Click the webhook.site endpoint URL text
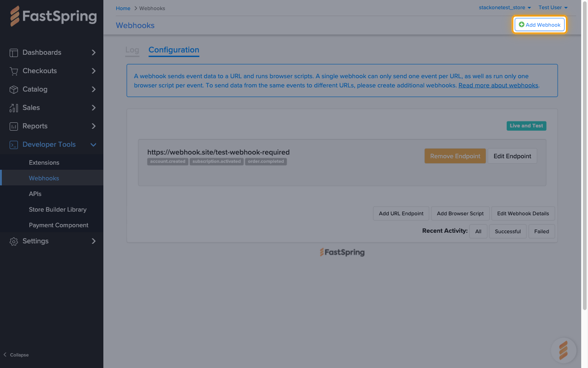Image resolution: width=588 pixels, height=368 pixels. [218, 152]
